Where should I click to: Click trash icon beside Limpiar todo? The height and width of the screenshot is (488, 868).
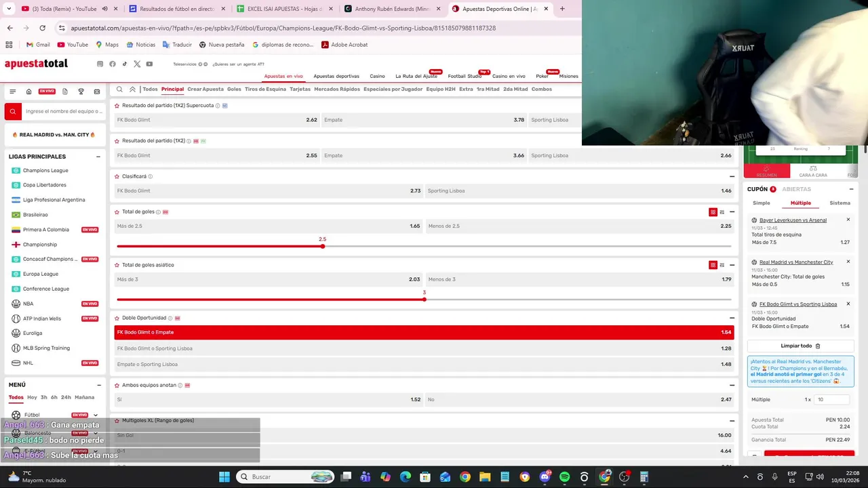click(818, 346)
